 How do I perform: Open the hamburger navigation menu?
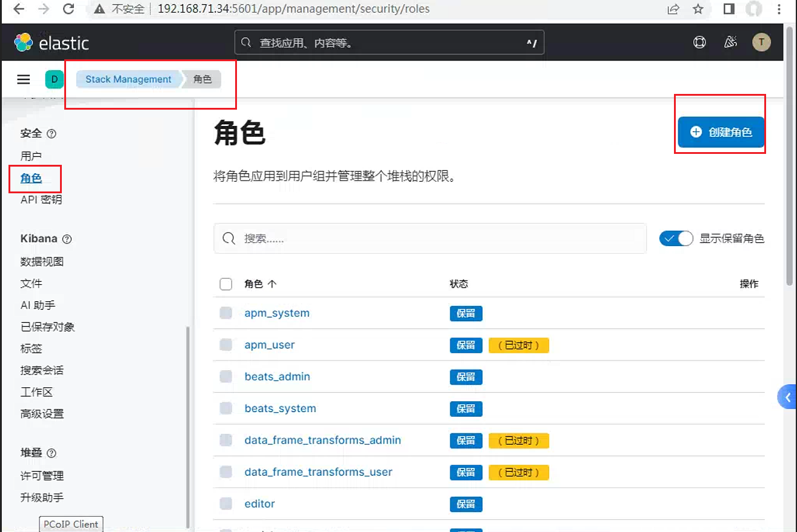24,79
